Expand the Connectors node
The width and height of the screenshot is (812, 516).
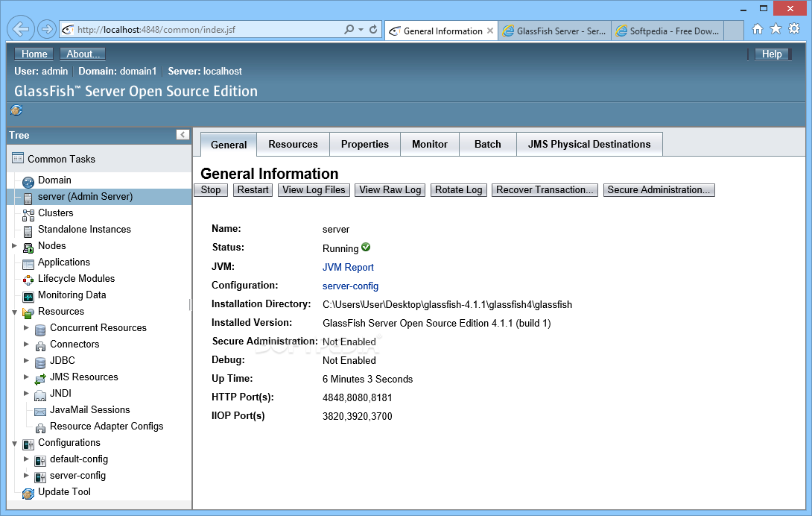pyautogui.click(x=26, y=344)
